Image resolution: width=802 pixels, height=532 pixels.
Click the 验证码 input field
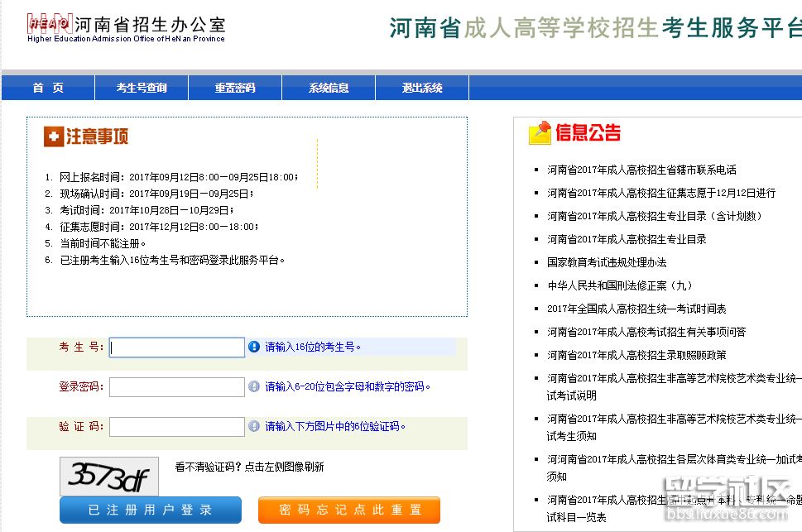177,427
